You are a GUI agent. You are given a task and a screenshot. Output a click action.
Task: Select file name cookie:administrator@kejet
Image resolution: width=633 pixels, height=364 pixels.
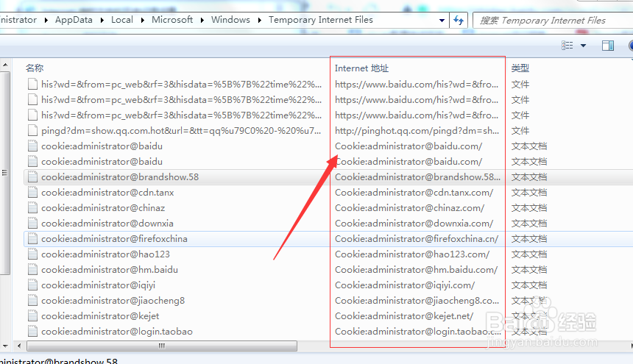click(100, 316)
